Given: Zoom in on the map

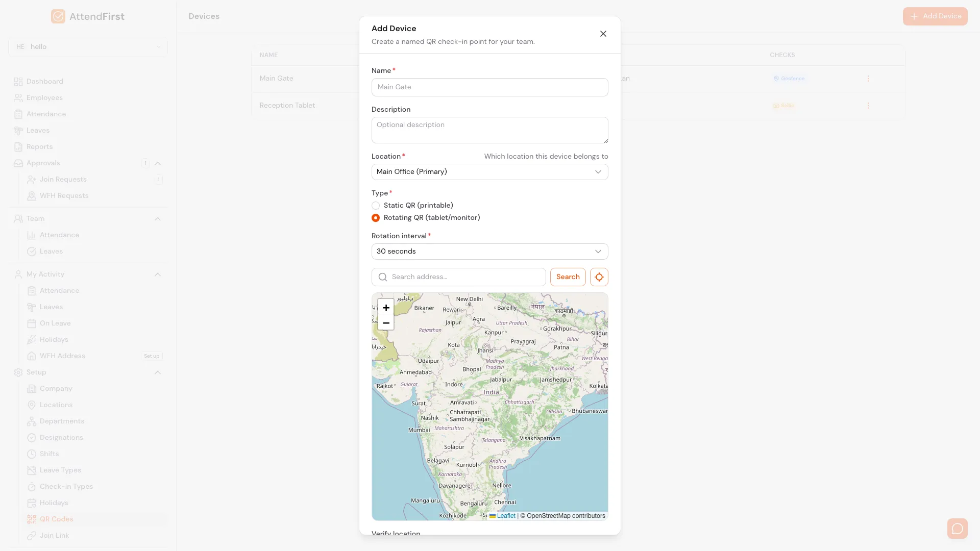Looking at the screenshot, I should tap(386, 308).
